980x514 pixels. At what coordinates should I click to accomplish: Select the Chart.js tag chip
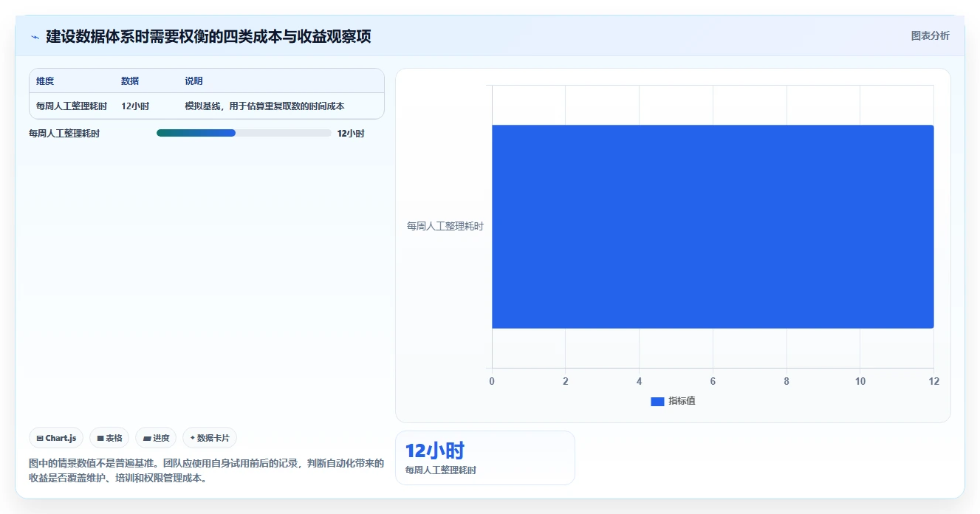[56, 438]
